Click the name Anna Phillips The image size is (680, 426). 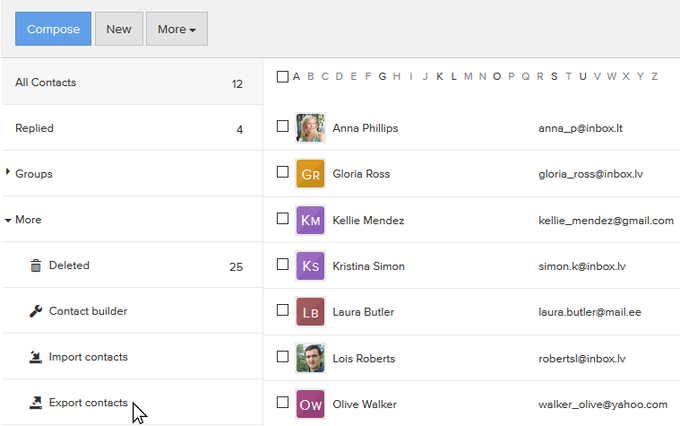[365, 128]
